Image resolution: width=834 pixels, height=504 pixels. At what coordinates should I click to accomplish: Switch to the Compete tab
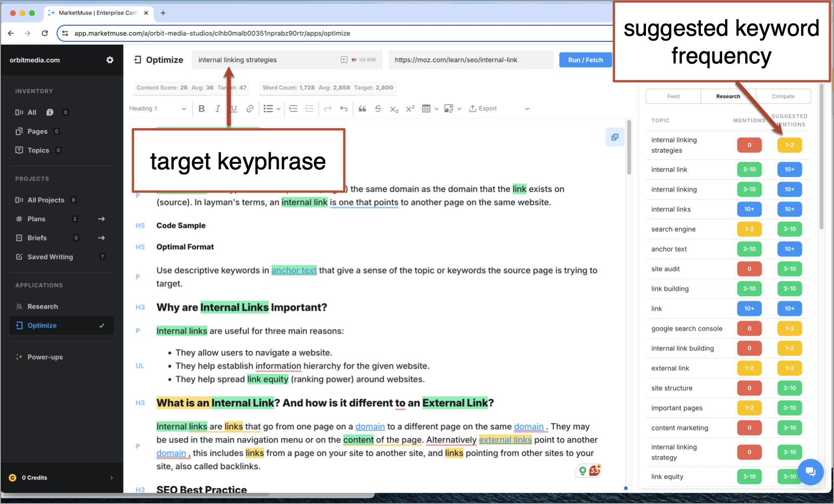(x=783, y=96)
